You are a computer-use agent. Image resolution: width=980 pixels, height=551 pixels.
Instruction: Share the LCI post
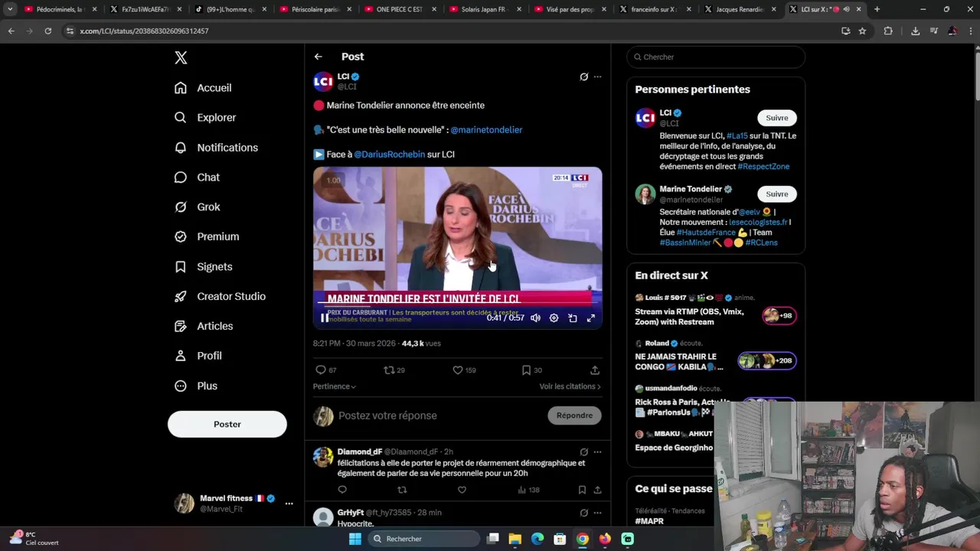[595, 370]
